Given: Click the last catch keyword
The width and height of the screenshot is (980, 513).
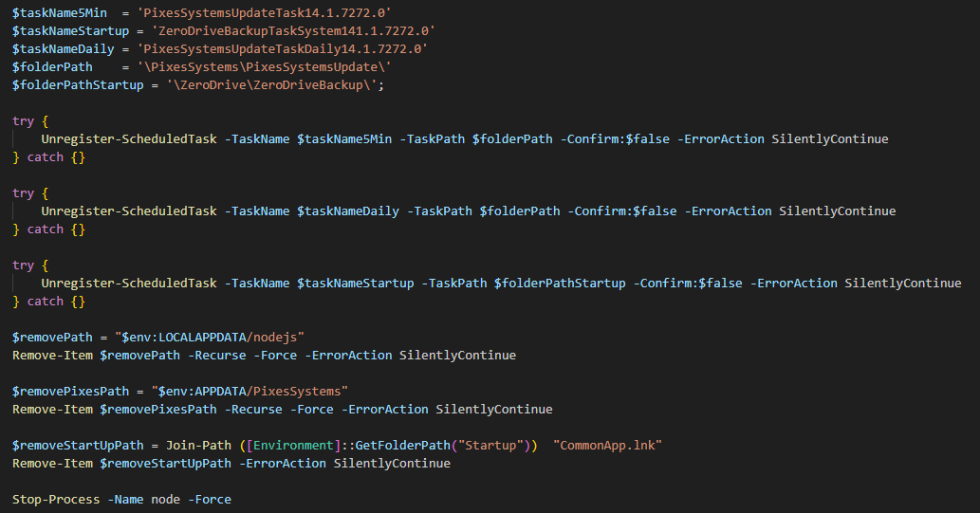Looking at the screenshot, I should (45, 301).
